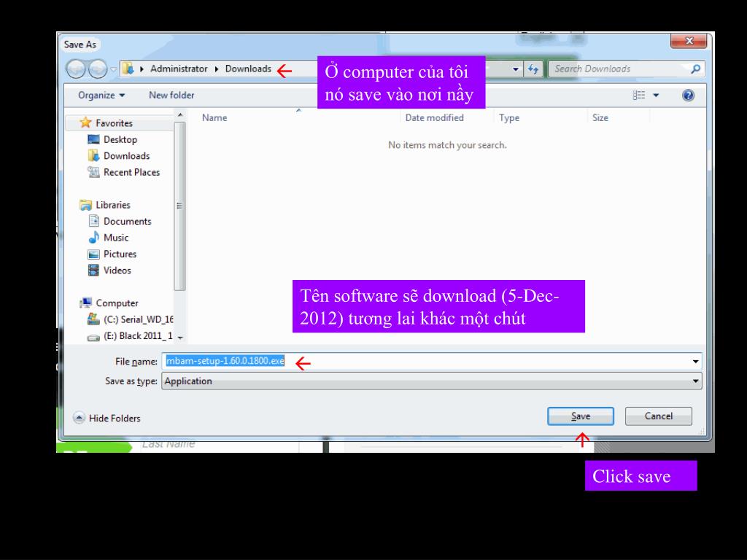Open the Videos library
Image resolution: width=747 pixels, height=560 pixels.
(117, 271)
